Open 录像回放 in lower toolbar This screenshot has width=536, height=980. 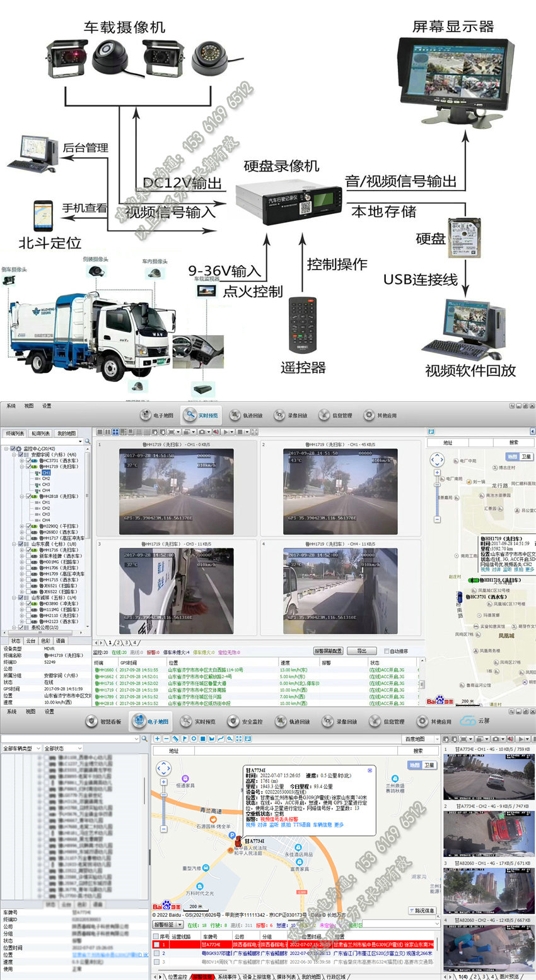[x=340, y=721]
